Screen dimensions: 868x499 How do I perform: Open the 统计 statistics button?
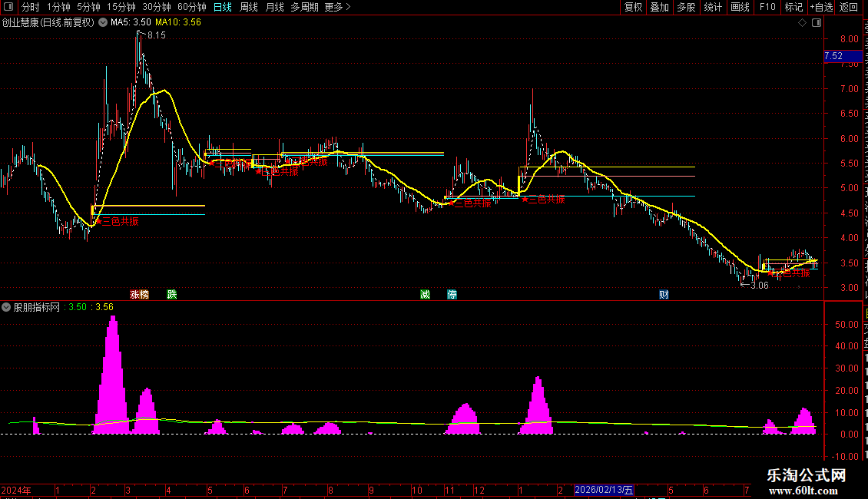point(712,7)
